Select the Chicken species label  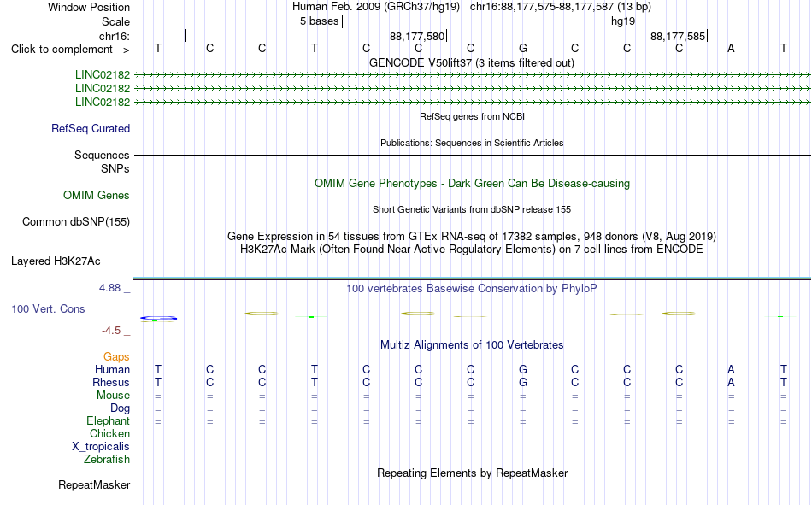click(109, 433)
